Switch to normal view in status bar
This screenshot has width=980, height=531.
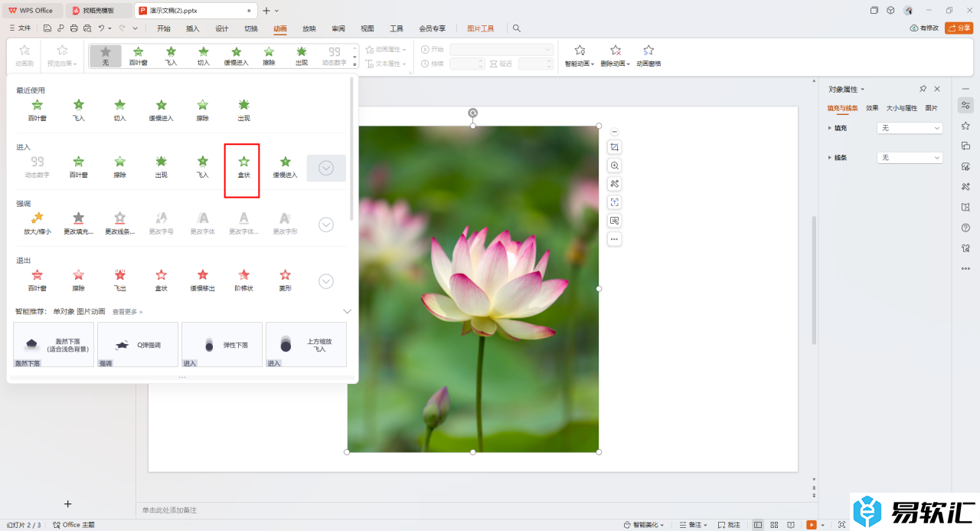[x=758, y=525]
